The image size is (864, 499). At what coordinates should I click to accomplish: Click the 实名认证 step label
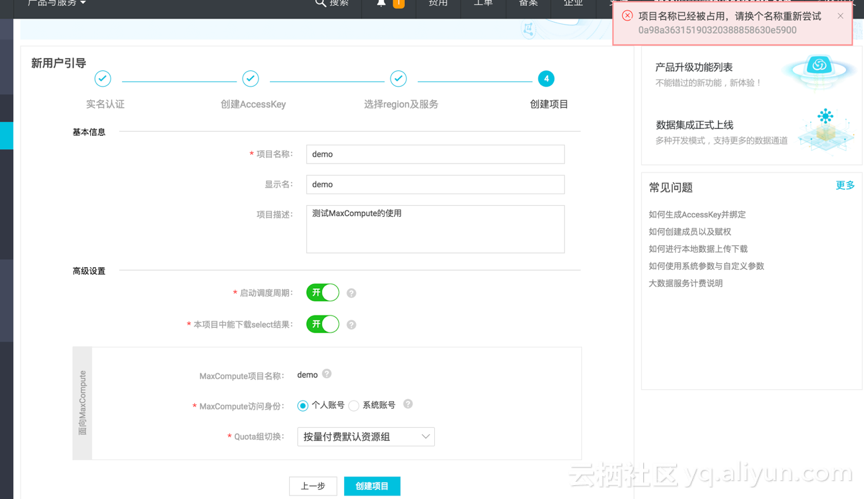point(105,104)
